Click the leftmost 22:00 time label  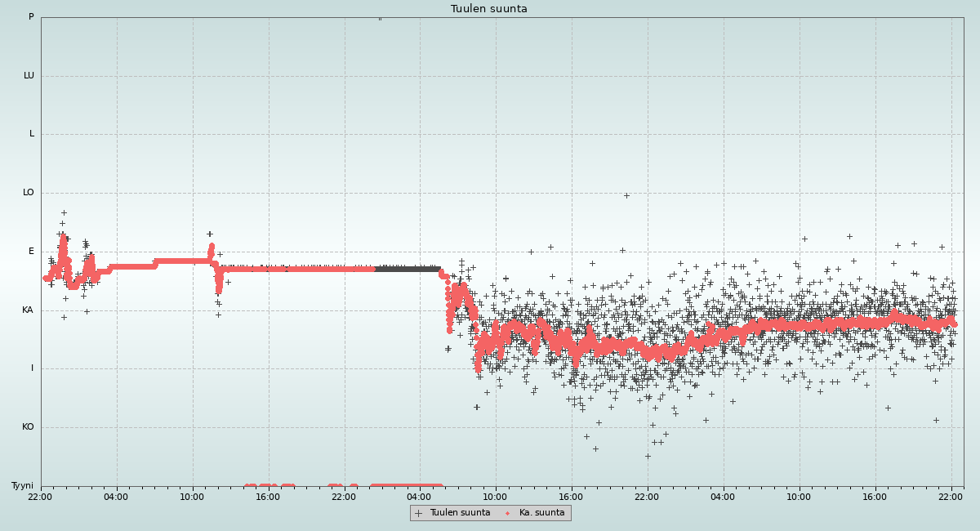(41, 497)
